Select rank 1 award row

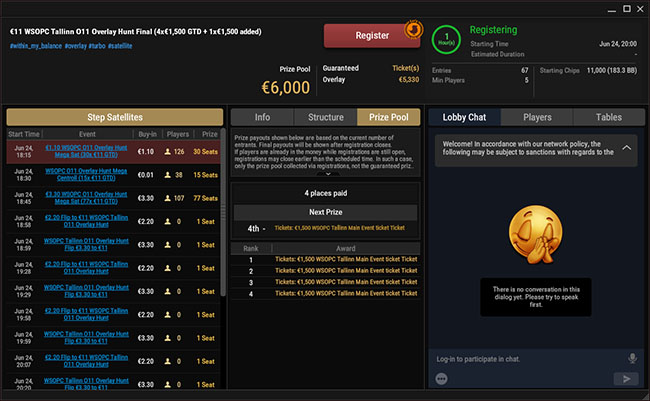(x=325, y=260)
